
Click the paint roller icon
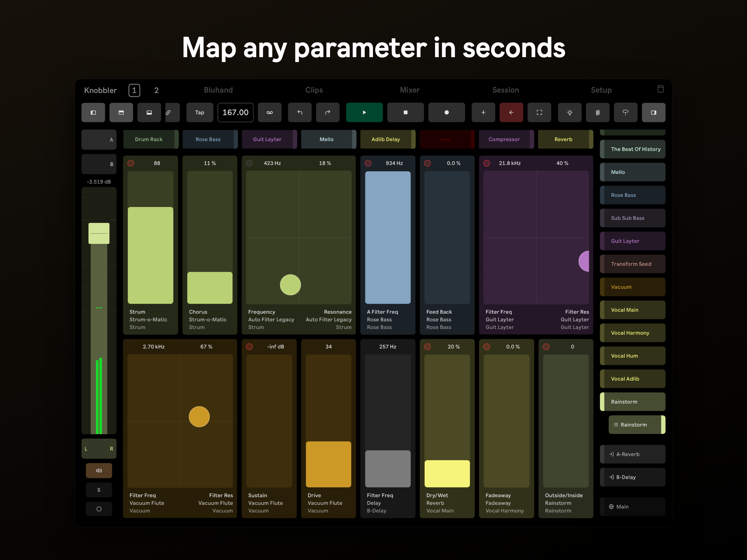[625, 112]
